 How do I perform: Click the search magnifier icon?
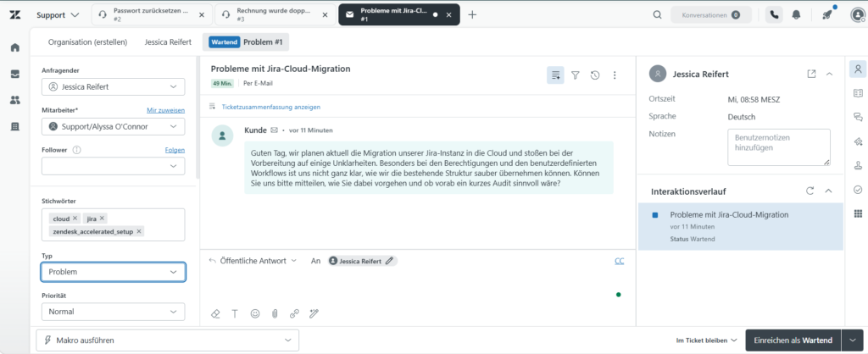[x=657, y=15]
